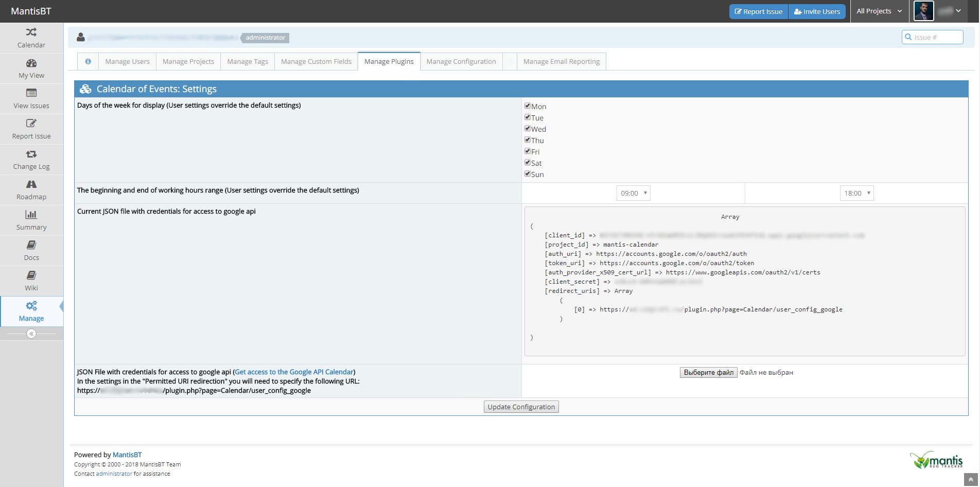Toggle the Sat checkbox

tap(528, 162)
